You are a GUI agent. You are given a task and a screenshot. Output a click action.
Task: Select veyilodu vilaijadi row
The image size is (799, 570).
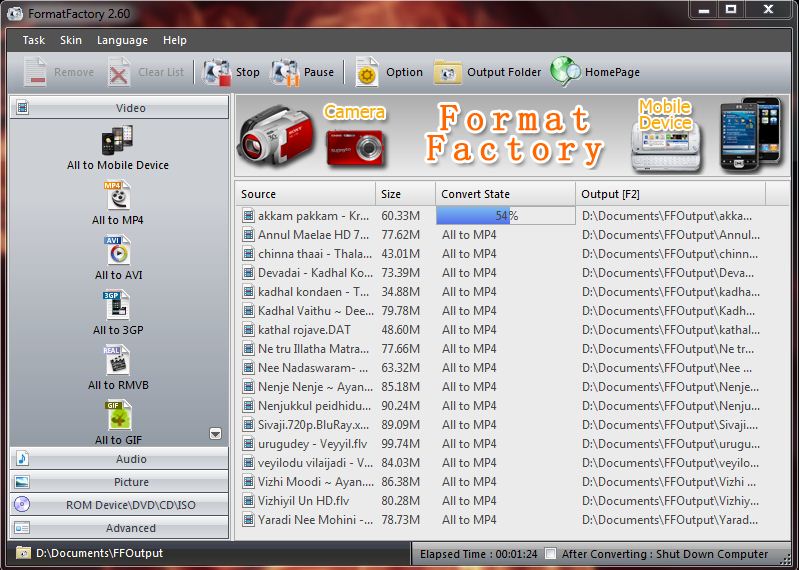pos(512,463)
